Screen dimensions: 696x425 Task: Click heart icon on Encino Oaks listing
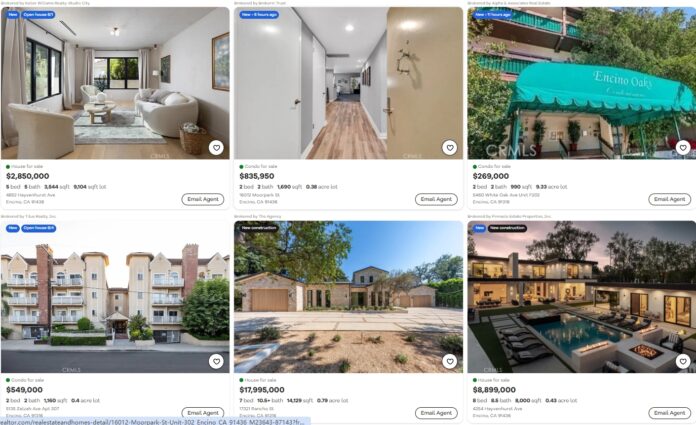click(x=683, y=147)
